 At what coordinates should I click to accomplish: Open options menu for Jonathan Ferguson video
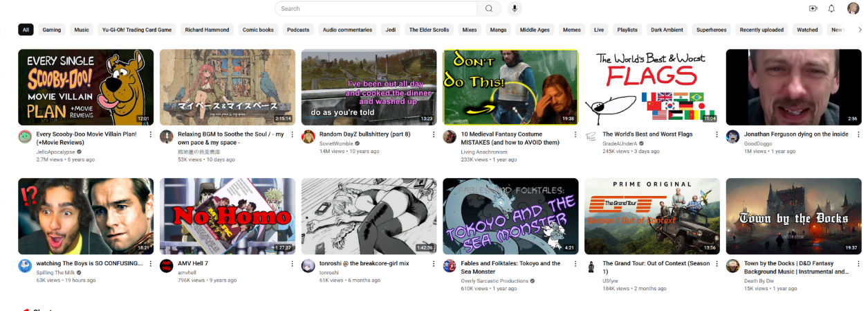pos(858,134)
